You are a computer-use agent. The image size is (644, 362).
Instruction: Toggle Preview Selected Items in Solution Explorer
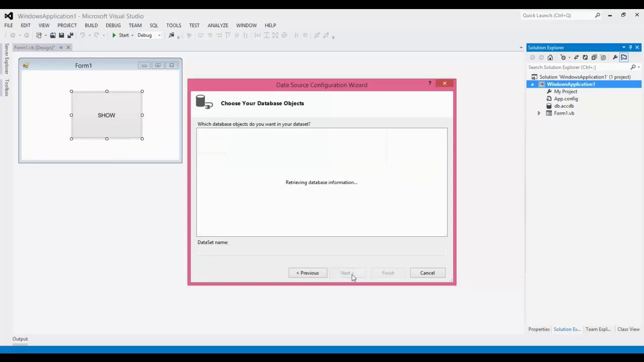pyautogui.click(x=624, y=57)
